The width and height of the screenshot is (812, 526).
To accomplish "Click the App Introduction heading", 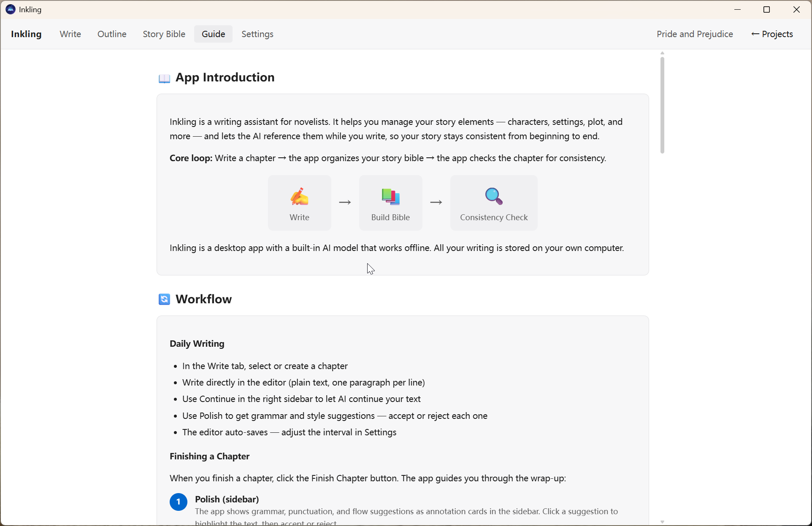I will pyautogui.click(x=225, y=78).
